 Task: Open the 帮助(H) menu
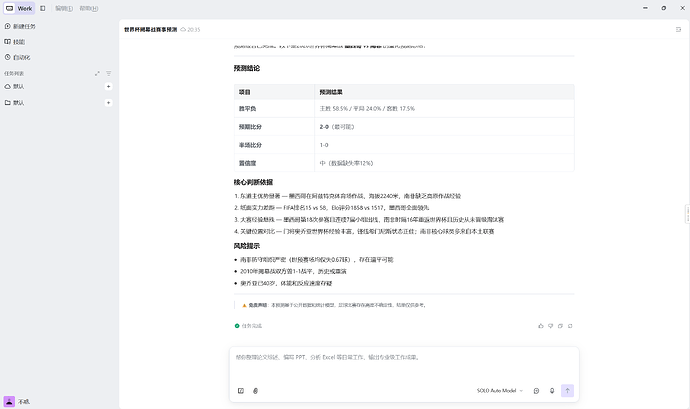[x=89, y=8]
